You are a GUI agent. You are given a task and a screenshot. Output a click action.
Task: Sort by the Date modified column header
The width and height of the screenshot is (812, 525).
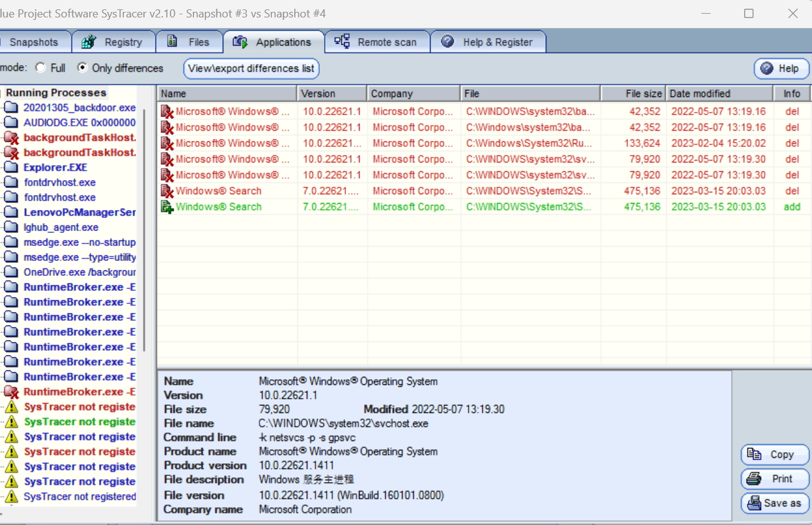pos(720,93)
